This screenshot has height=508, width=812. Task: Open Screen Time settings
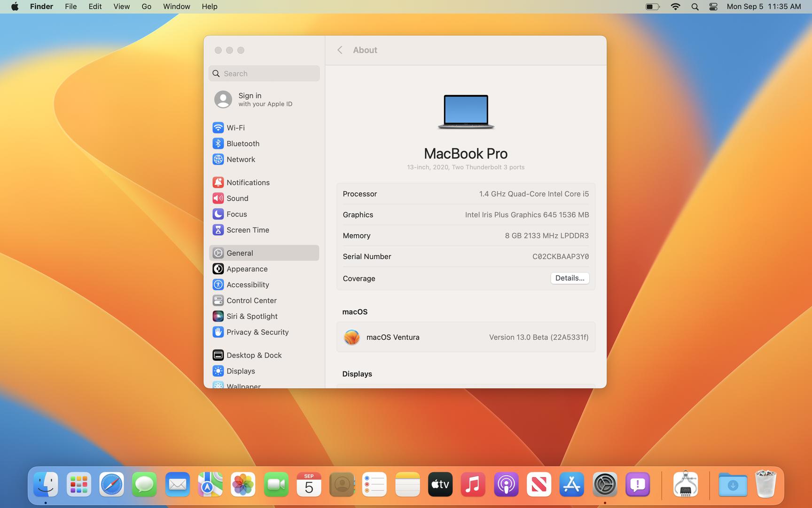[x=264, y=230]
